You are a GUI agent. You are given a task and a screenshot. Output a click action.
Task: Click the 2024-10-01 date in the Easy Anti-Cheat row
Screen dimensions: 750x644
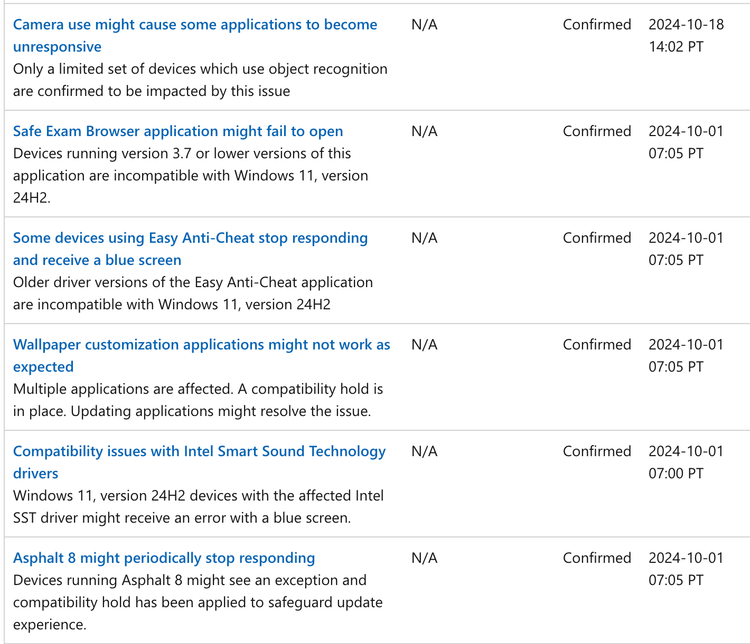pyautogui.click(x=686, y=249)
